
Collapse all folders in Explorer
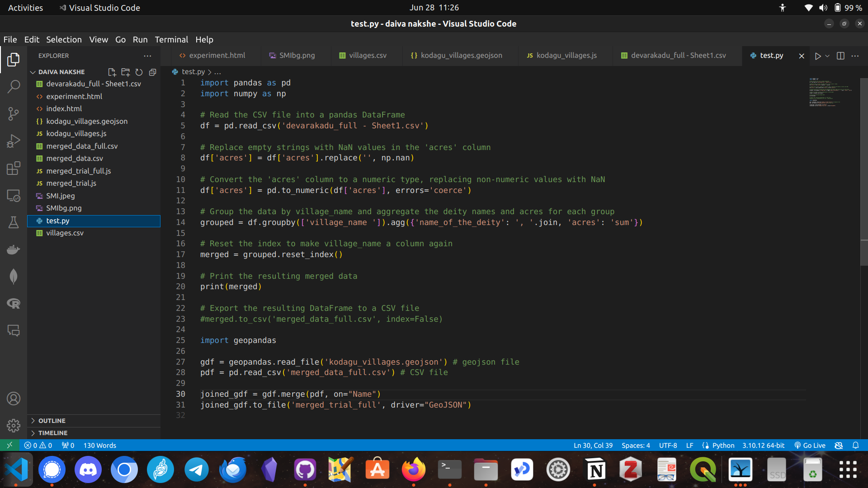point(153,72)
